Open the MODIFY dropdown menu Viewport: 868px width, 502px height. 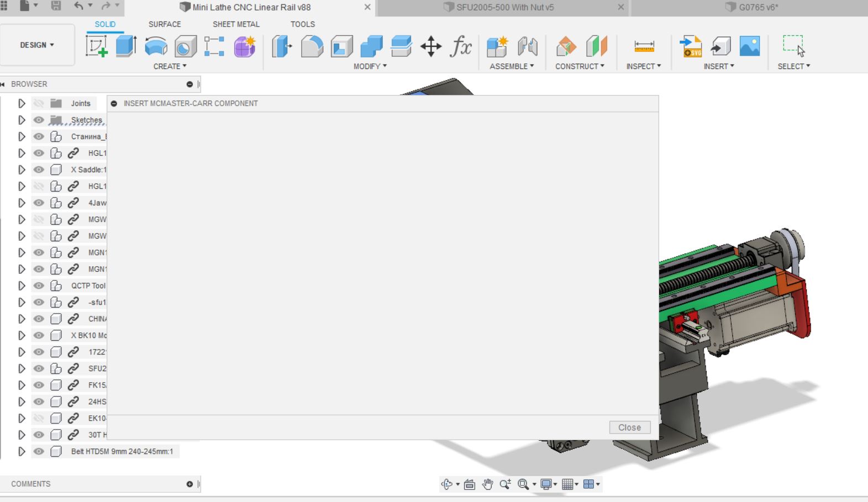370,66
